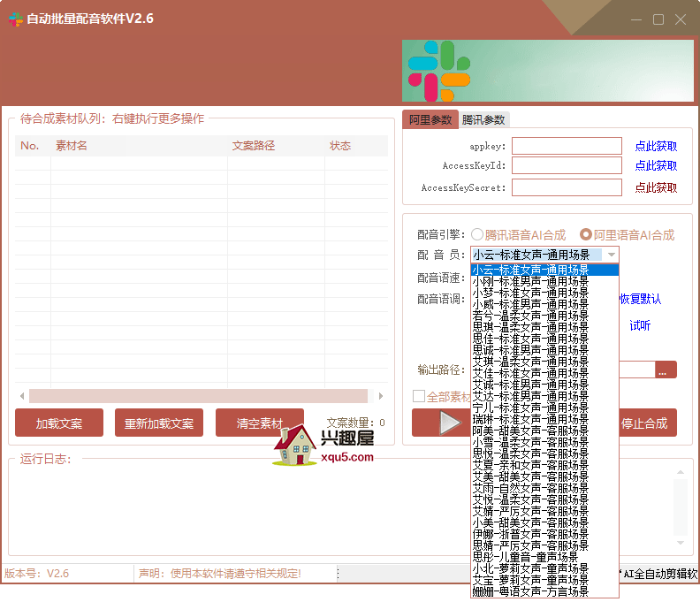Open 点此获取 link beside appkey
The image size is (700, 602).
tap(656, 146)
